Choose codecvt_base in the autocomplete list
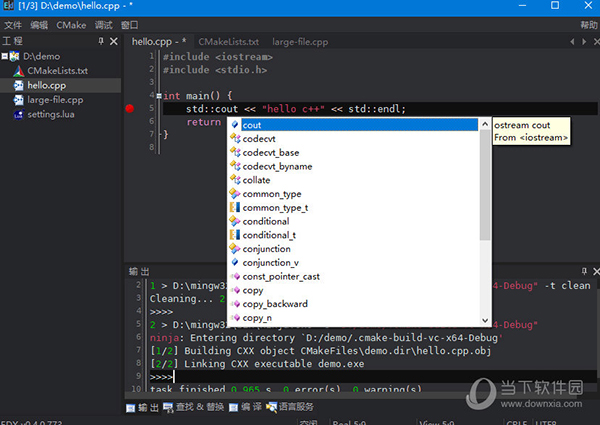The image size is (600, 425). pos(354,153)
